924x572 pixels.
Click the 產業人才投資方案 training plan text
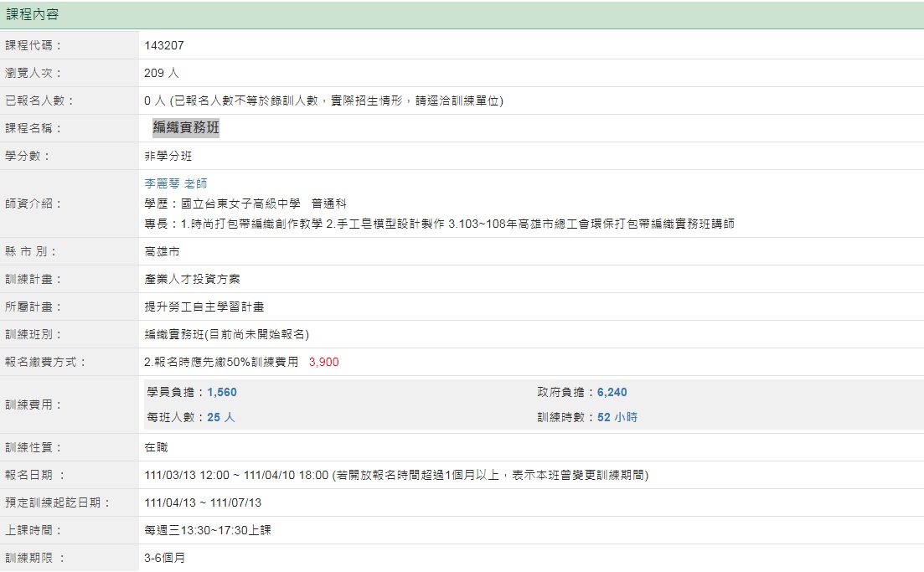(192, 279)
